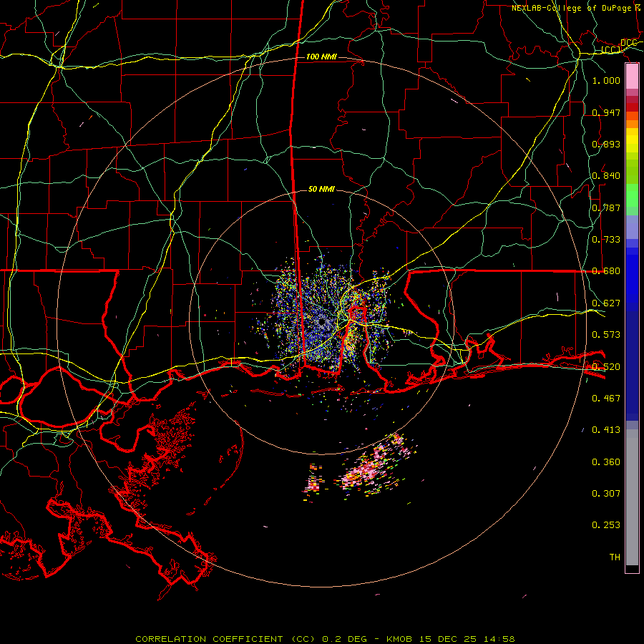The width and height of the screenshot is (644, 644).
Task: Select the 0.733 color scale value
Action: tap(606, 240)
